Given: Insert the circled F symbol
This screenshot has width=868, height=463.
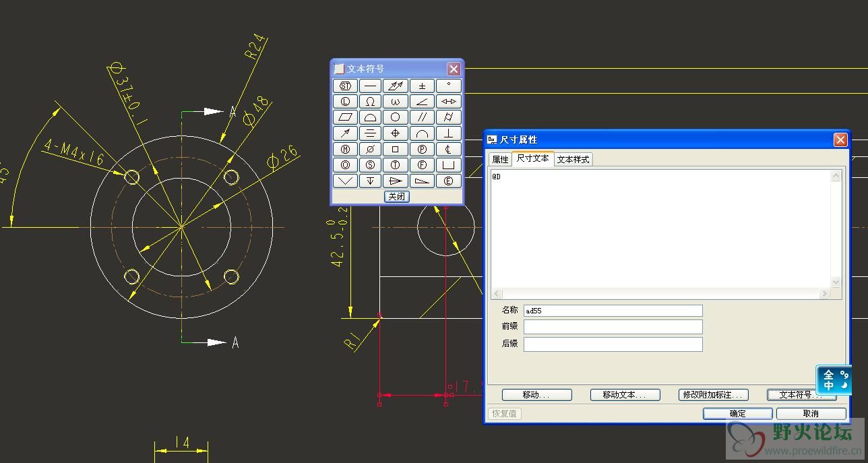Looking at the screenshot, I should [422, 164].
